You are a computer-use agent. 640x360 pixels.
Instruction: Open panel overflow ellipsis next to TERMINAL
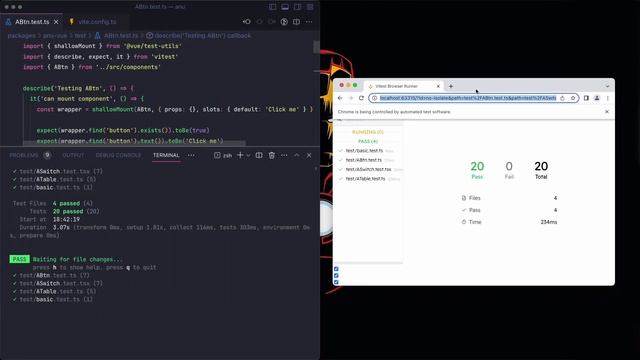point(191,155)
